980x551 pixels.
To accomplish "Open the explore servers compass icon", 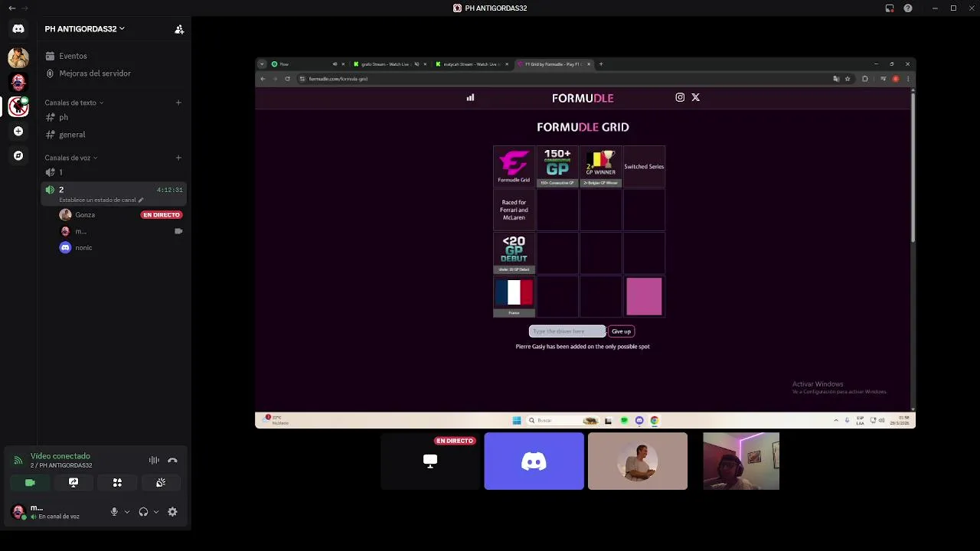I will [x=18, y=155].
